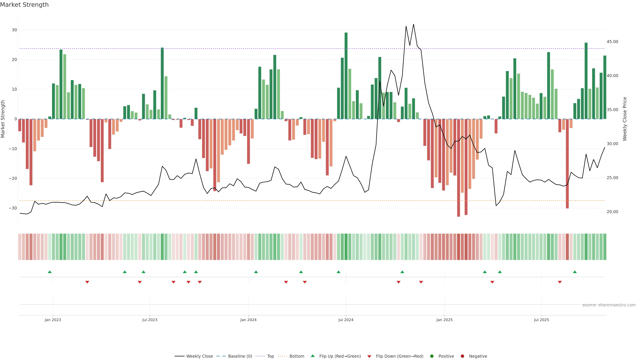
Task: Click the Jul 2024 x-axis label
Action: click(346, 320)
